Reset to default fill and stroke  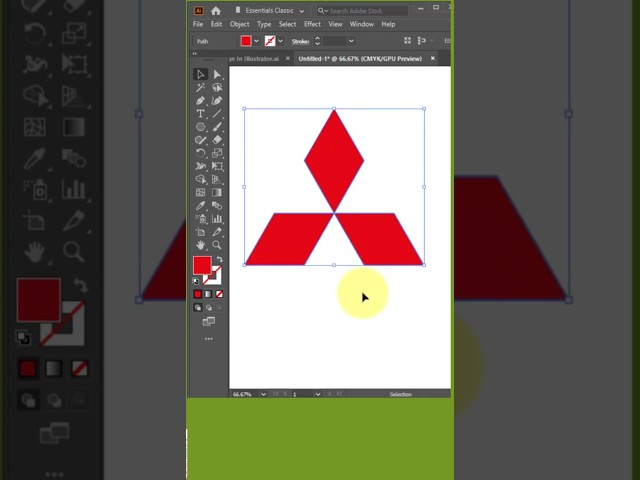pyautogui.click(x=196, y=281)
